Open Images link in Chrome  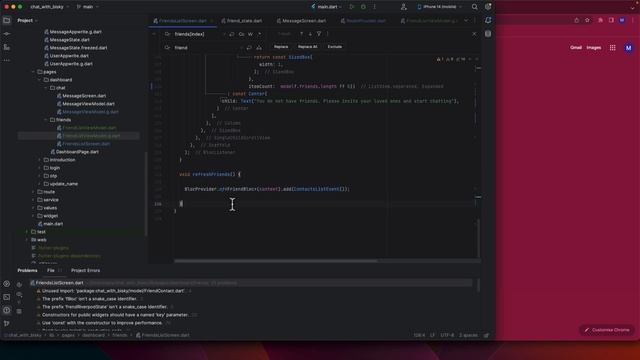pyautogui.click(x=594, y=48)
